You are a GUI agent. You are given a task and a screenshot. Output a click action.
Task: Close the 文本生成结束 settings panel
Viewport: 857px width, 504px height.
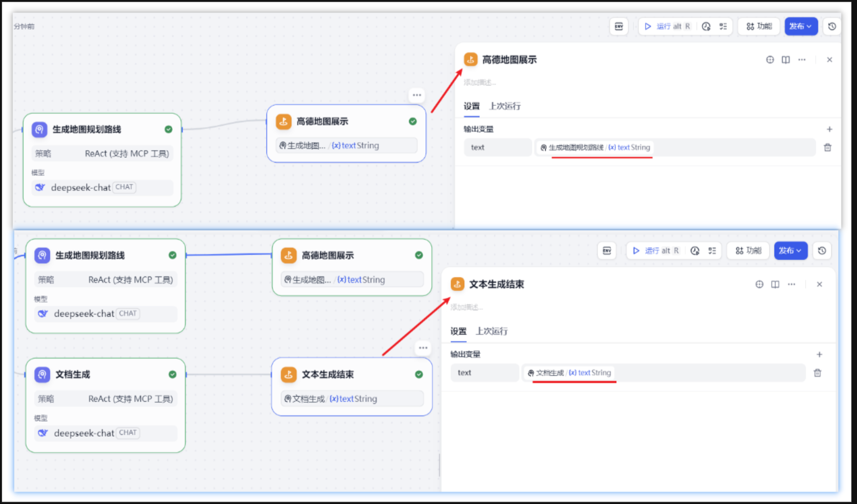point(819,284)
